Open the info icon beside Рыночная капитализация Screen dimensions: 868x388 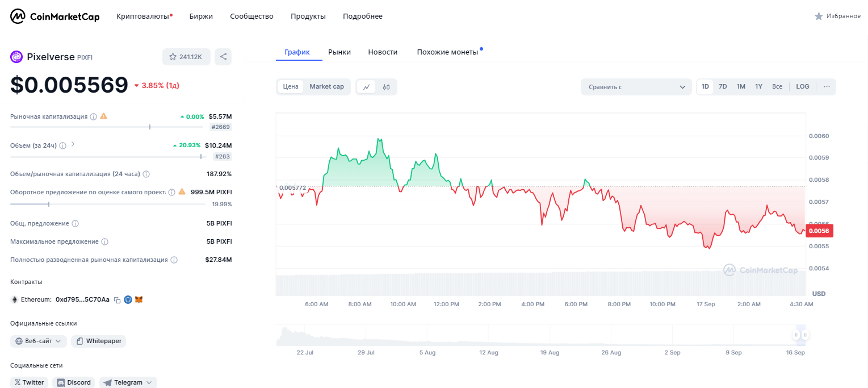[x=93, y=116]
